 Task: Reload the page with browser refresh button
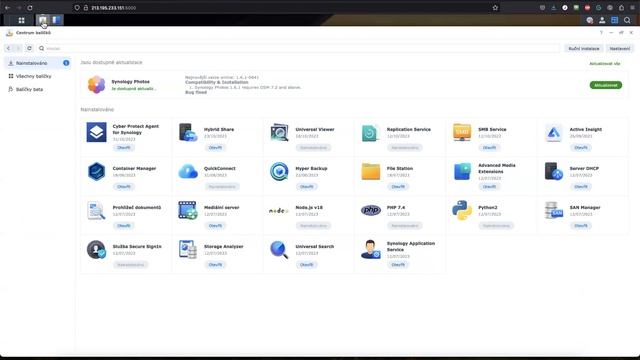(x=30, y=8)
